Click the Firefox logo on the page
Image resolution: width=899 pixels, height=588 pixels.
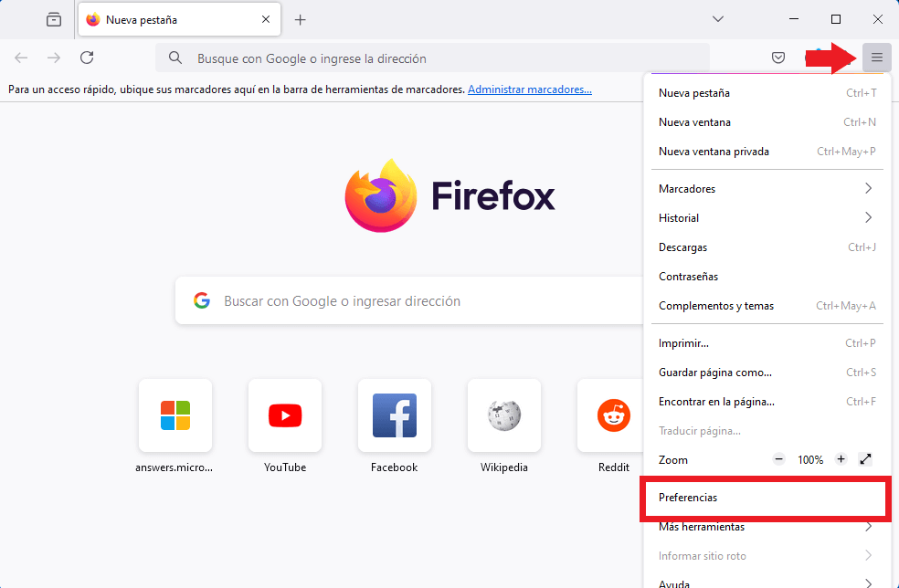449,195
